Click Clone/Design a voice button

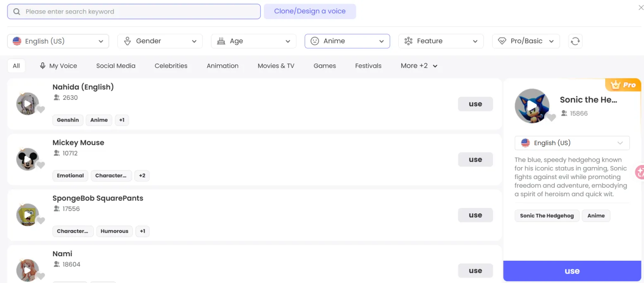point(310,11)
